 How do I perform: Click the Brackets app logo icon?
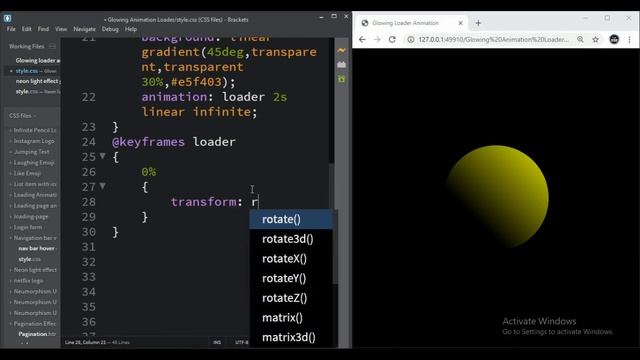pyautogui.click(x=8, y=18)
